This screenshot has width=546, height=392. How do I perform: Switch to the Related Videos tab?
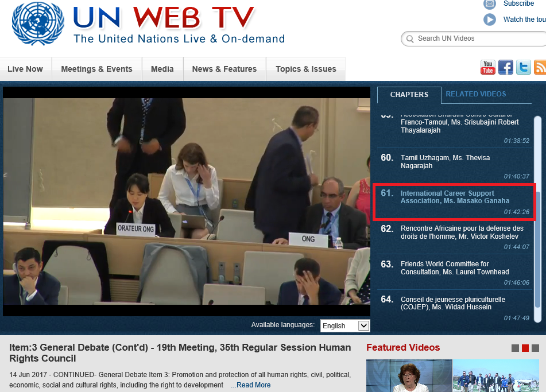coord(475,94)
